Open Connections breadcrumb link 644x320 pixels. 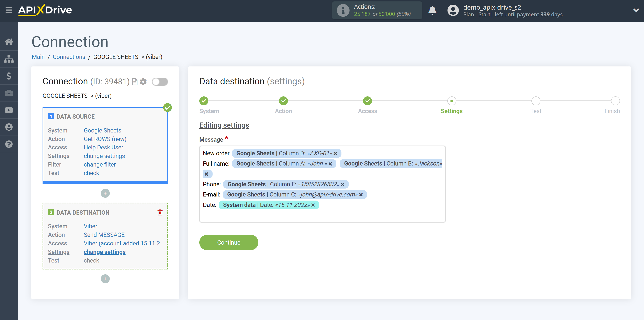pos(69,57)
